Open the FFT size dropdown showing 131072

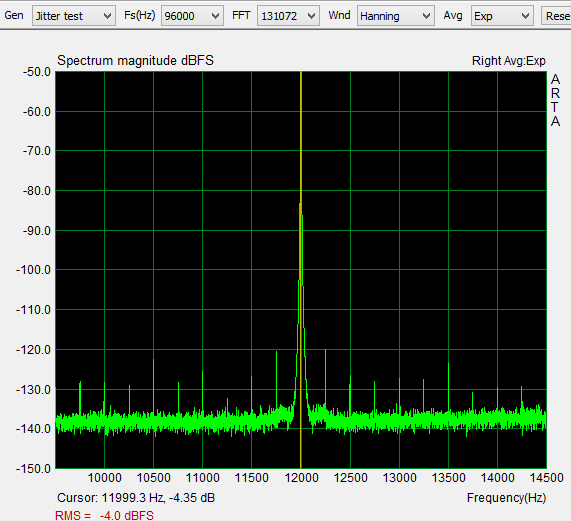[288, 16]
